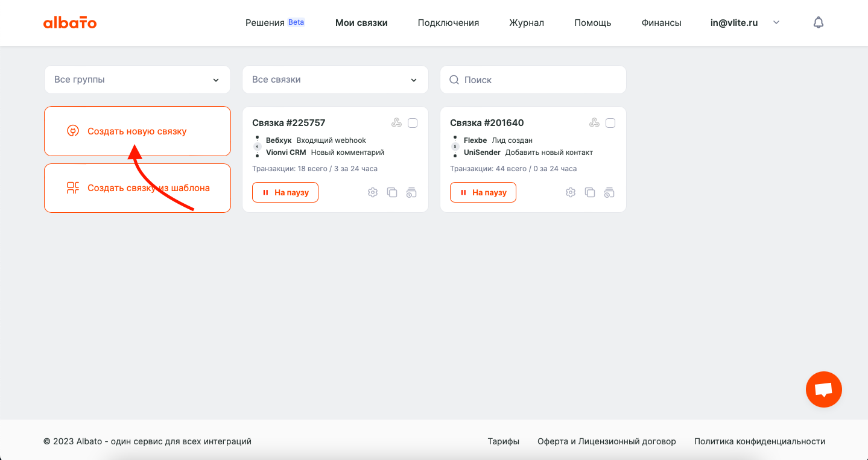868x460 pixels.
Task: Click the Flexbe Лид создан step
Action: (x=498, y=140)
